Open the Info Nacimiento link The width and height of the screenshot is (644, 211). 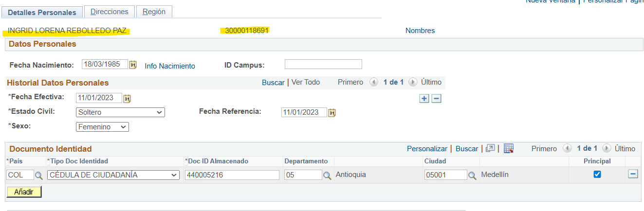point(170,66)
